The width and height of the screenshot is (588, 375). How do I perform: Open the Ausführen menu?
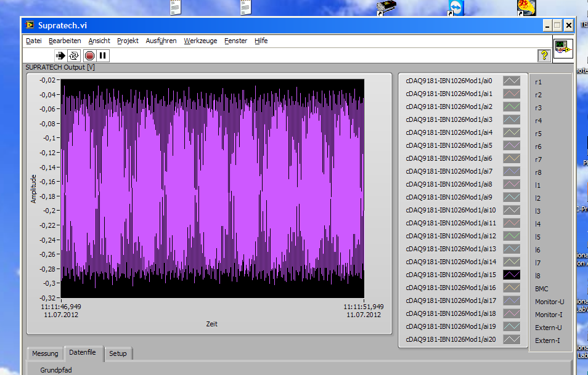point(161,41)
